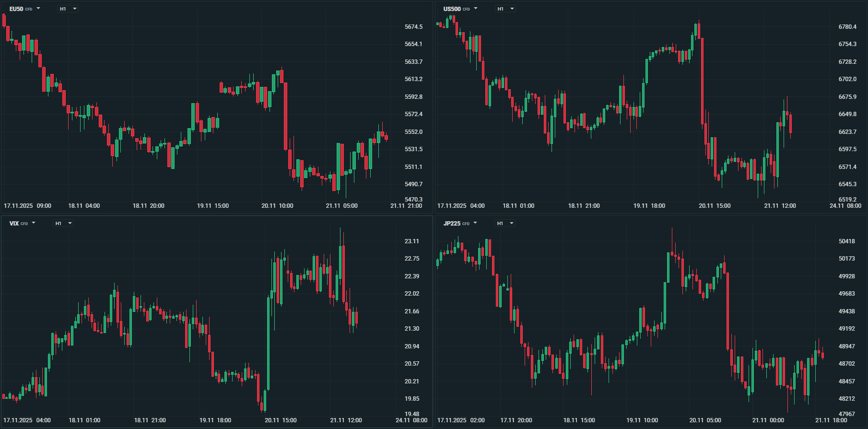Change the H1 timeframe on JP225 chart
The image size is (868, 429).
point(505,223)
